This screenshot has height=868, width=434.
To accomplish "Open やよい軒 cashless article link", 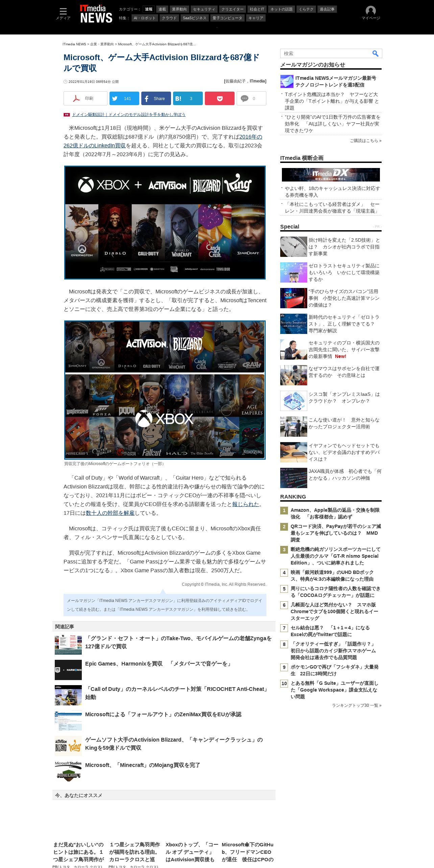I will coord(332,192).
